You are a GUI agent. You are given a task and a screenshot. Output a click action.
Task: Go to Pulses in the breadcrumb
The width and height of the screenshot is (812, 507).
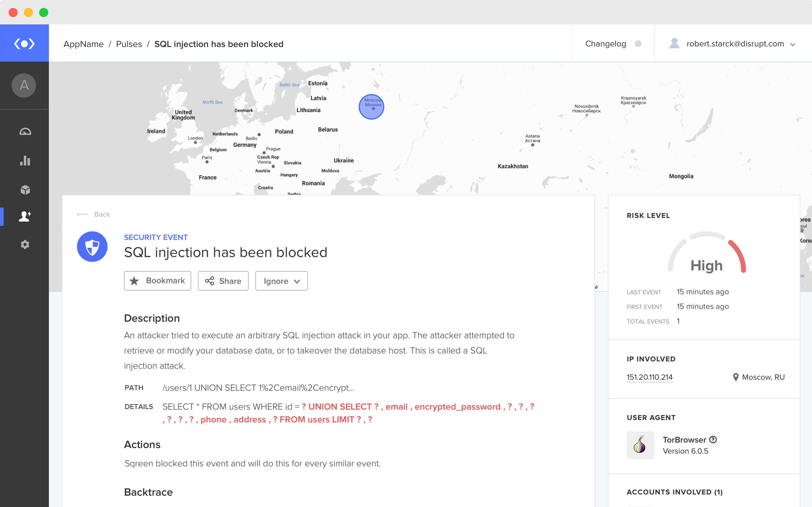click(x=129, y=44)
